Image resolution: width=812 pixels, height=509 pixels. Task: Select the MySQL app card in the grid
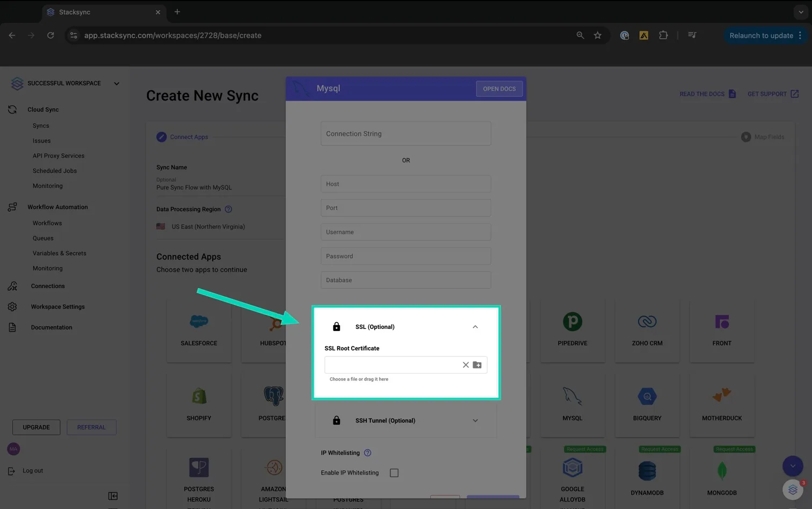click(572, 405)
